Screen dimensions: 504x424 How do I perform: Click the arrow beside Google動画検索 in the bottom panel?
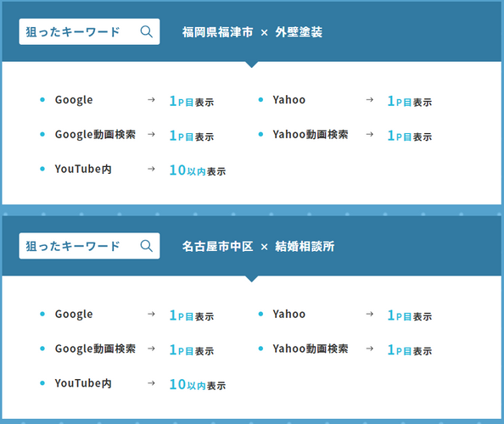[x=151, y=349]
